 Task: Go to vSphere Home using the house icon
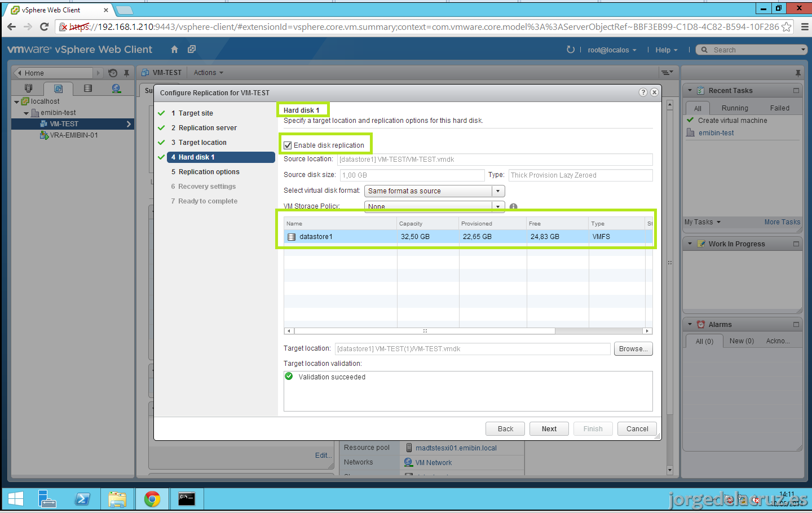(175, 50)
